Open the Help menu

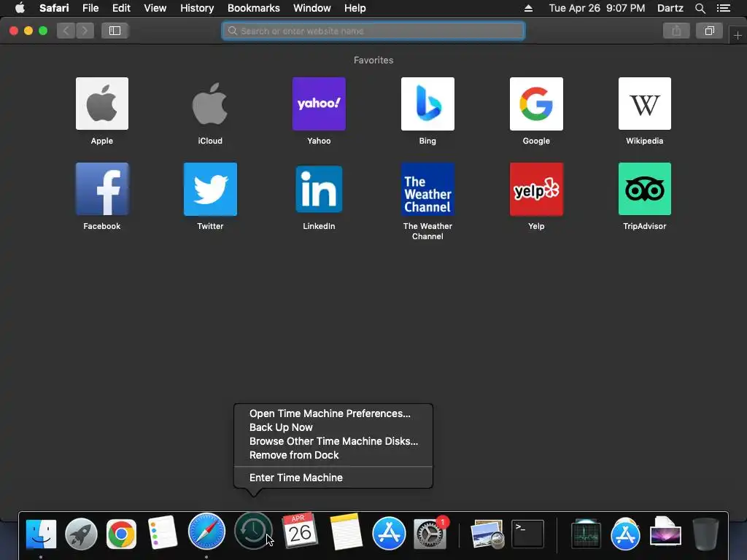coord(355,8)
